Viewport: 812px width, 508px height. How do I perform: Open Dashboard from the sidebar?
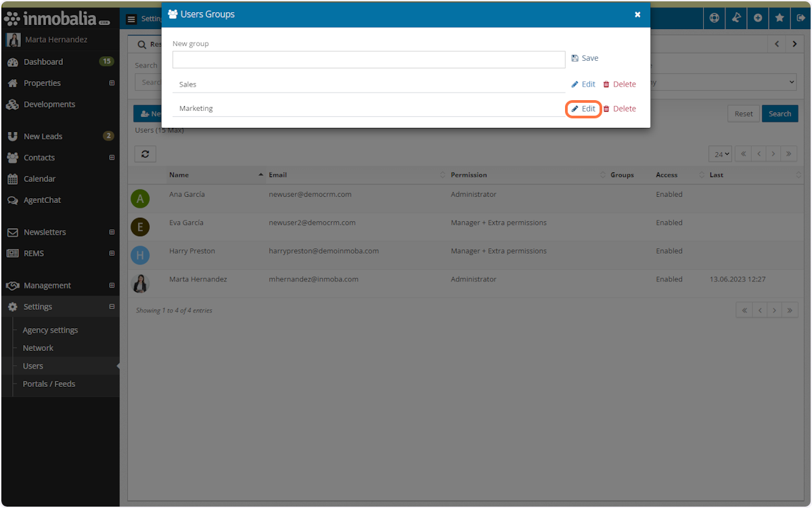click(x=43, y=62)
